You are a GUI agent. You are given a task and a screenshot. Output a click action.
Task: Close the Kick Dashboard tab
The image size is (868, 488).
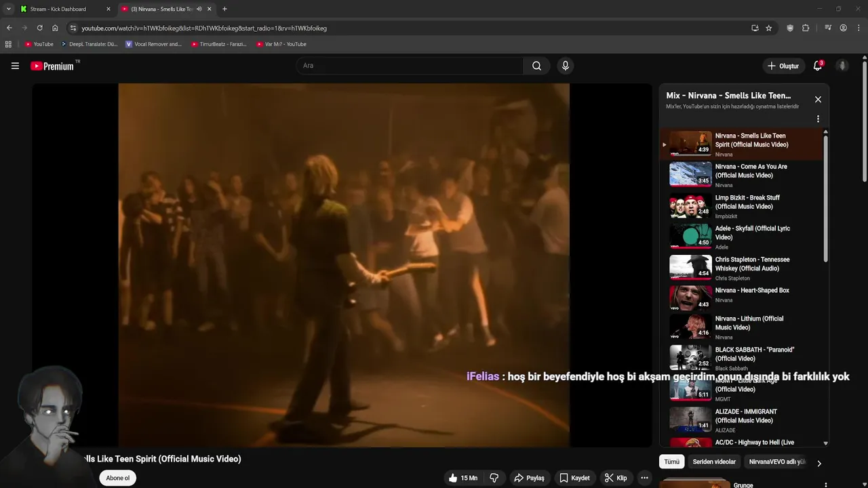click(108, 9)
